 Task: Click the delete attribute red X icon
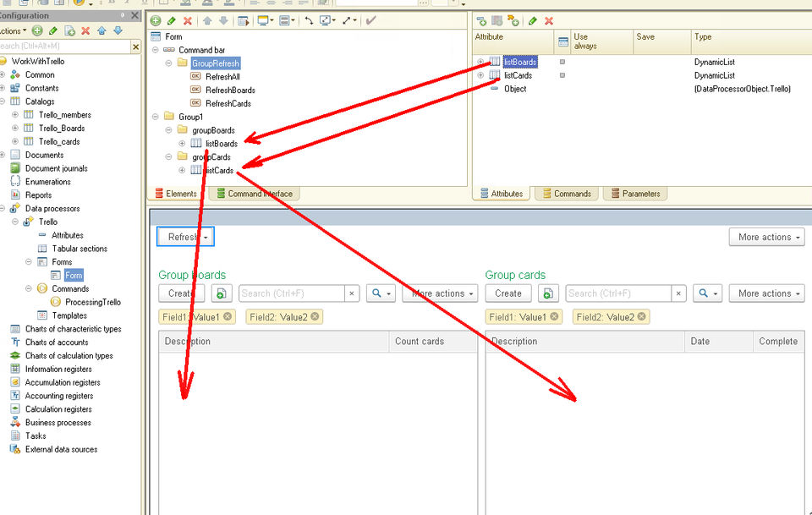(549, 20)
